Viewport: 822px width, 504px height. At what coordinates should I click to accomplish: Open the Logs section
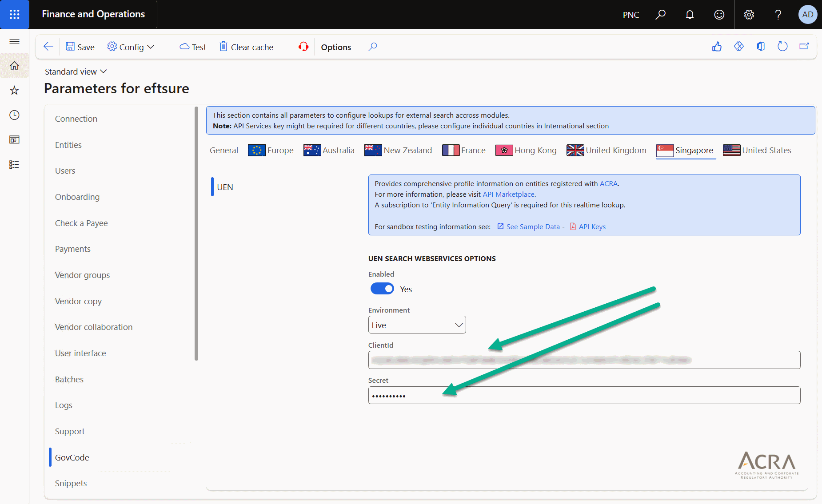[x=64, y=405]
